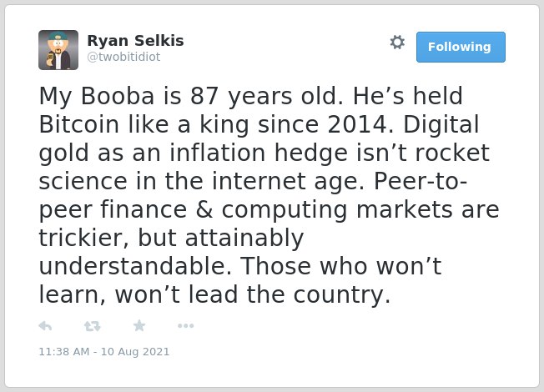Click the phrase Peer-to- in the tweet
Image resolution: width=544 pixels, height=392 pixels.
point(421,181)
